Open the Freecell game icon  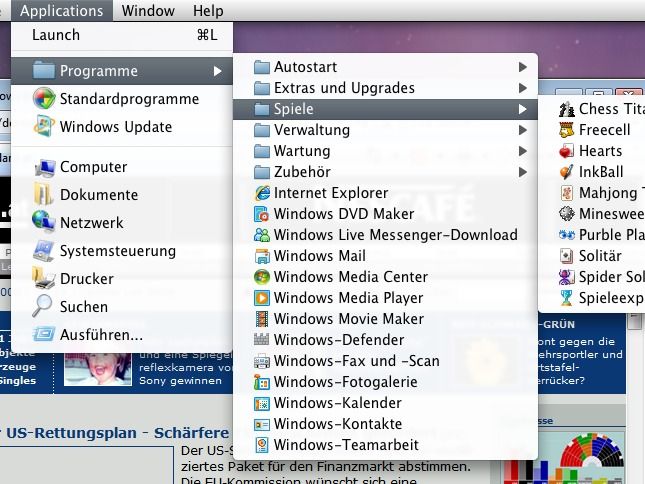click(566, 130)
